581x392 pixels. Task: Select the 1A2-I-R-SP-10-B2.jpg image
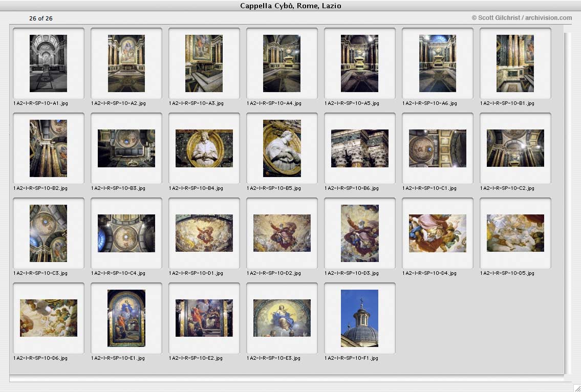(48, 148)
